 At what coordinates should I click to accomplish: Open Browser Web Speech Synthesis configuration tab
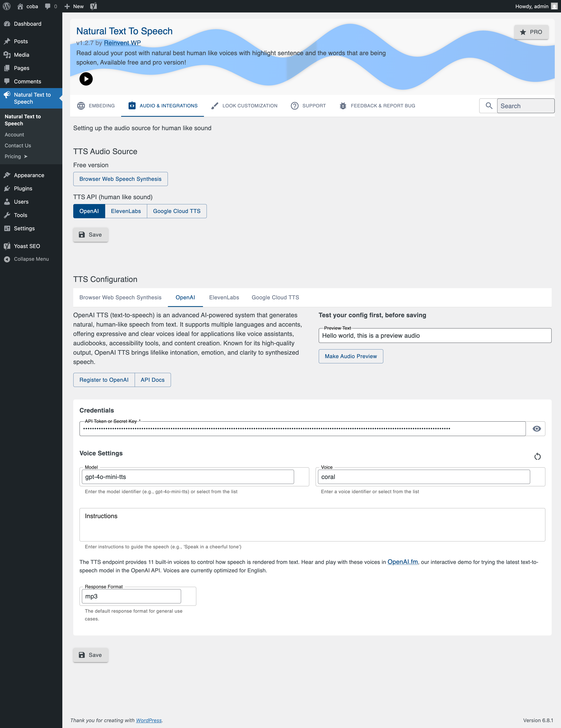pyautogui.click(x=120, y=297)
